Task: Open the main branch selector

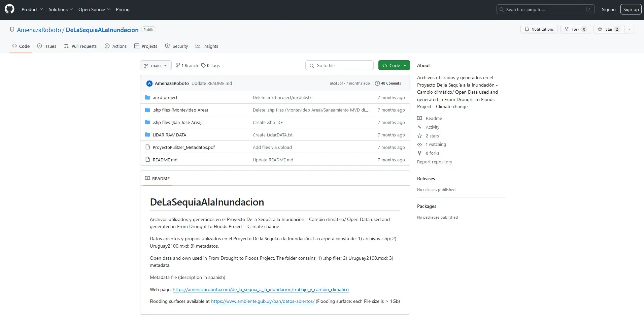Action: point(156,65)
